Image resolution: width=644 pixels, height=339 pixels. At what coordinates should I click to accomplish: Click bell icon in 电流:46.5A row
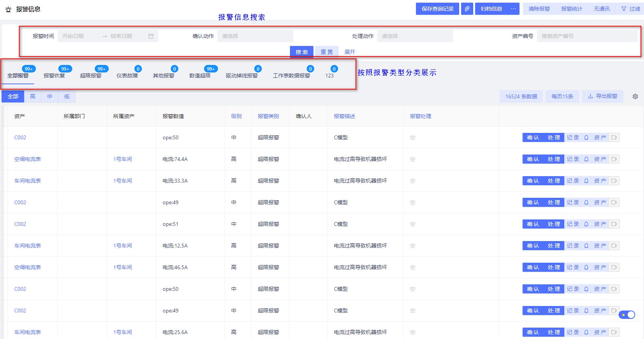pyautogui.click(x=586, y=267)
